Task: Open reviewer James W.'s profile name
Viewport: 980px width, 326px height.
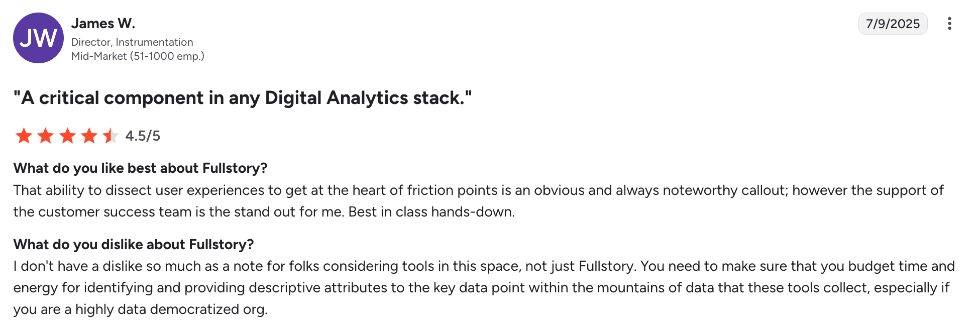Action: click(103, 24)
